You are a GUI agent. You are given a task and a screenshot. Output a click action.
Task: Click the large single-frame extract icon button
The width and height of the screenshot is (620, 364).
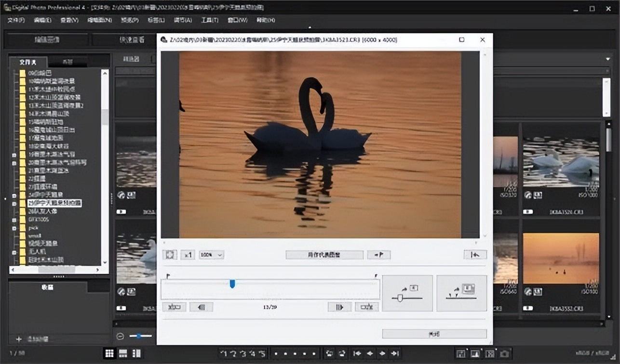[407, 293]
